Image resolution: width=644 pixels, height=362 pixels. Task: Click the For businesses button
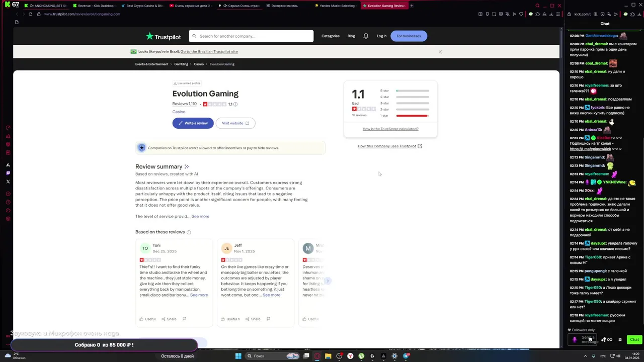[409, 36]
